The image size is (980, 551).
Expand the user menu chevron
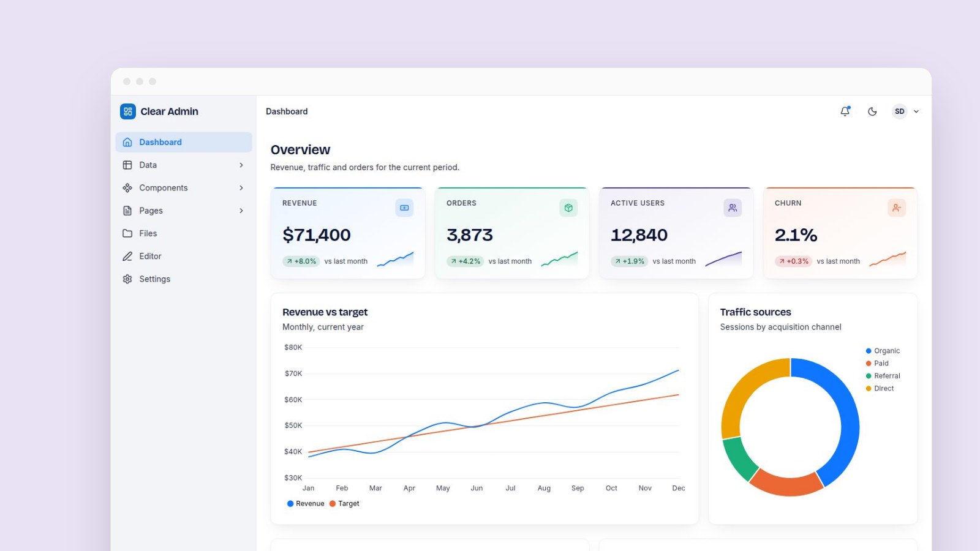916,111
